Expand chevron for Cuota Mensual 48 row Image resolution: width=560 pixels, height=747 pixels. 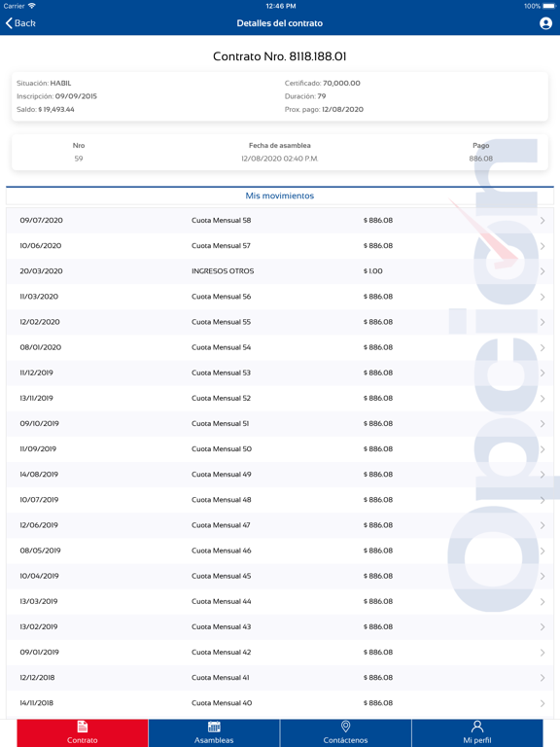(542, 500)
